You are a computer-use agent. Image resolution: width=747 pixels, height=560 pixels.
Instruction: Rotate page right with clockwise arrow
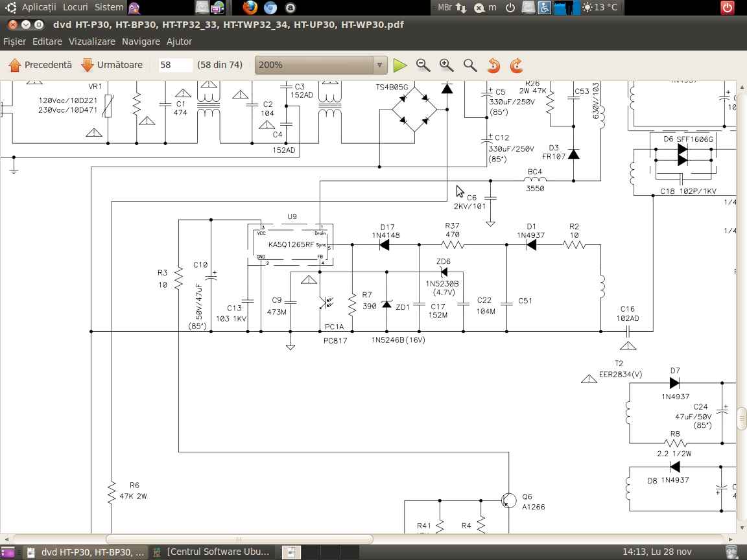(x=517, y=65)
